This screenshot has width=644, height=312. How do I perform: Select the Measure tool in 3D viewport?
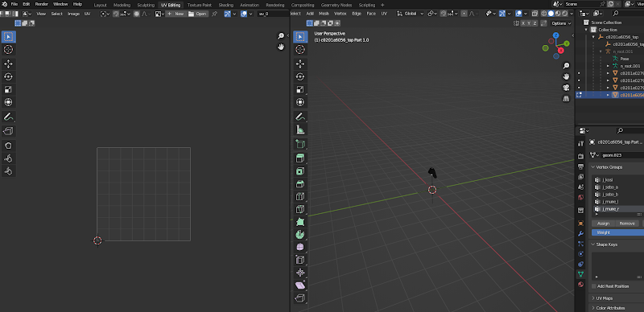[x=300, y=129]
